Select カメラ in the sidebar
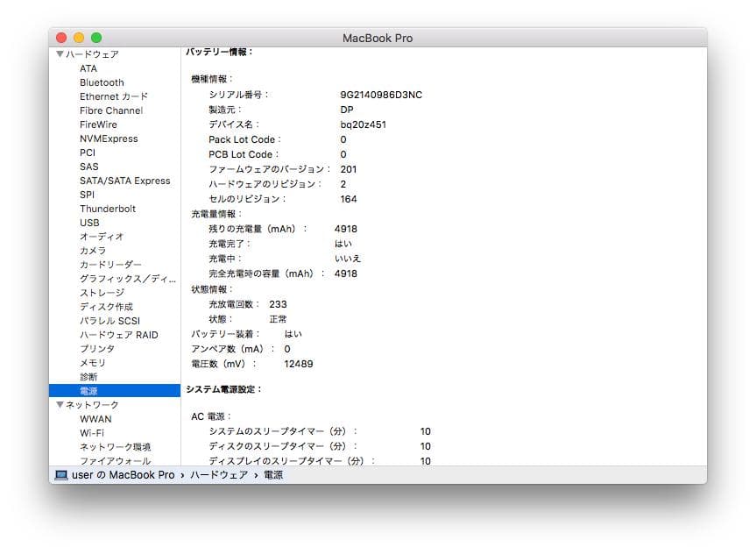Viewport: 756px width, 554px height. tap(93, 251)
